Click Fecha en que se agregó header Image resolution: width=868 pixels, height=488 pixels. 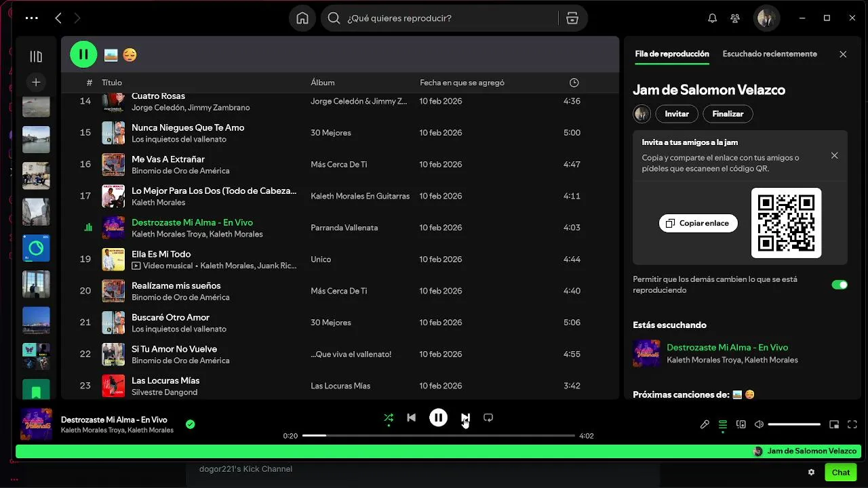(462, 83)
